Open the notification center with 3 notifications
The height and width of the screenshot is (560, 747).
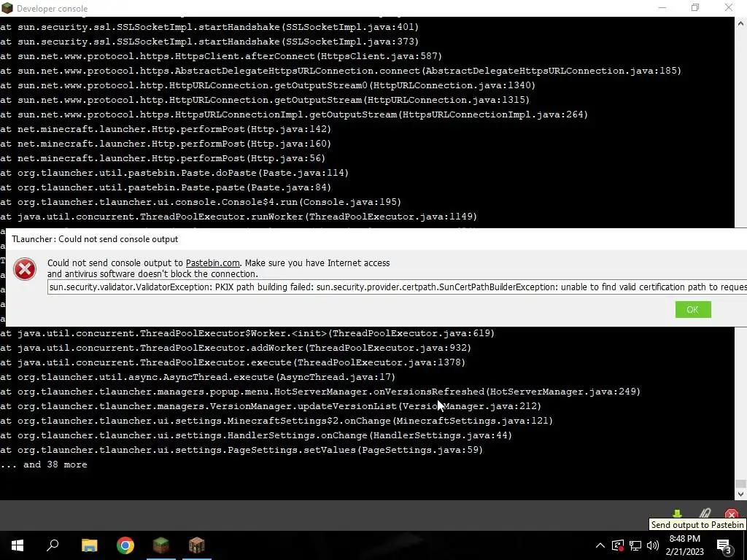725,545
